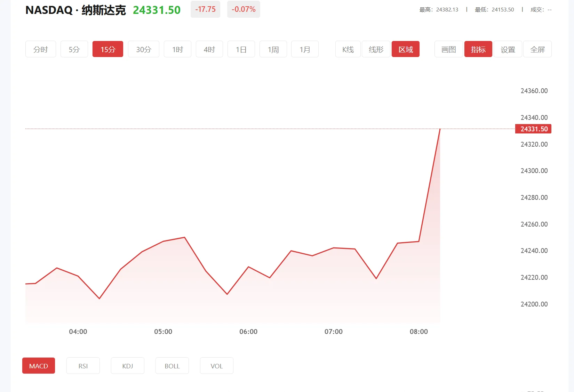Open the 设置 chart settings
The height and width of the screenshot is (392, 574).
tap(508, 49)
